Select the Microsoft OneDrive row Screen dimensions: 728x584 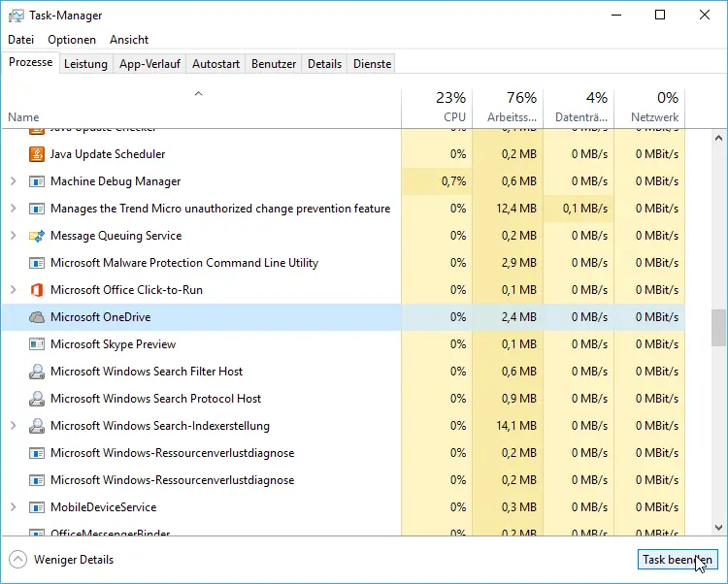coord(344,317)
